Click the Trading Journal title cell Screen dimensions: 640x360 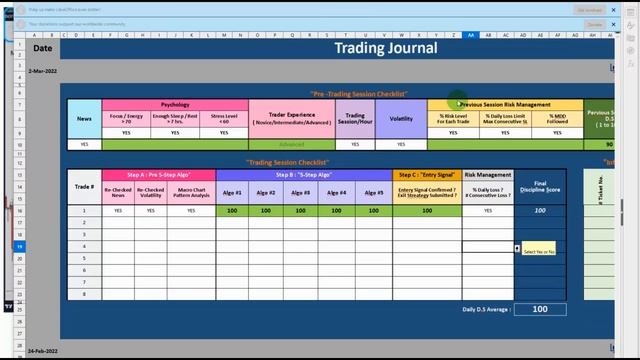pos(386,48)
